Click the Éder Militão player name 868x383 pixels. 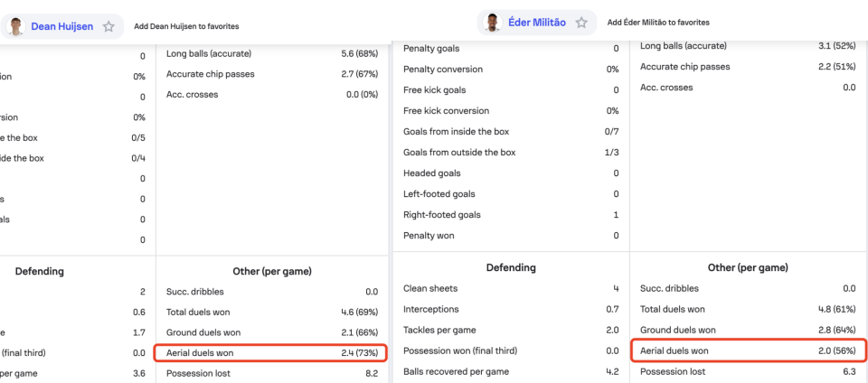[538, 23]
